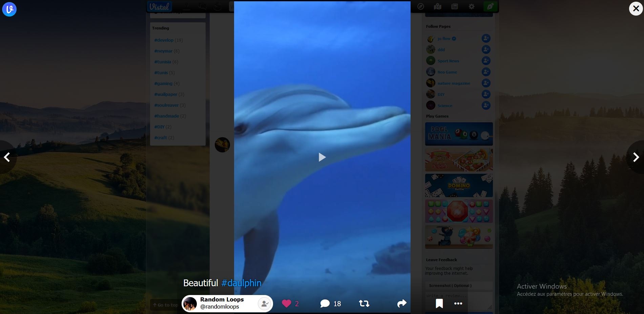The image size is (644, 314).
Task: Open the Neo Game page link
Action: click(x=447, y=72)
